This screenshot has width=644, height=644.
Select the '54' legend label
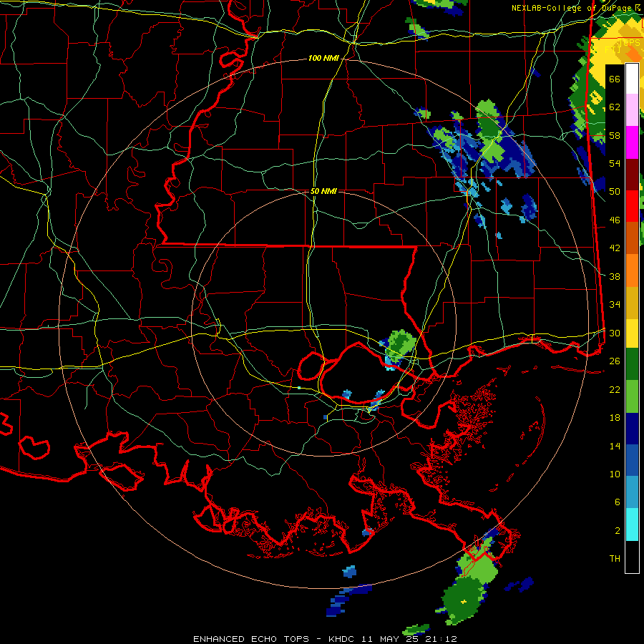[x=615, y=163]
